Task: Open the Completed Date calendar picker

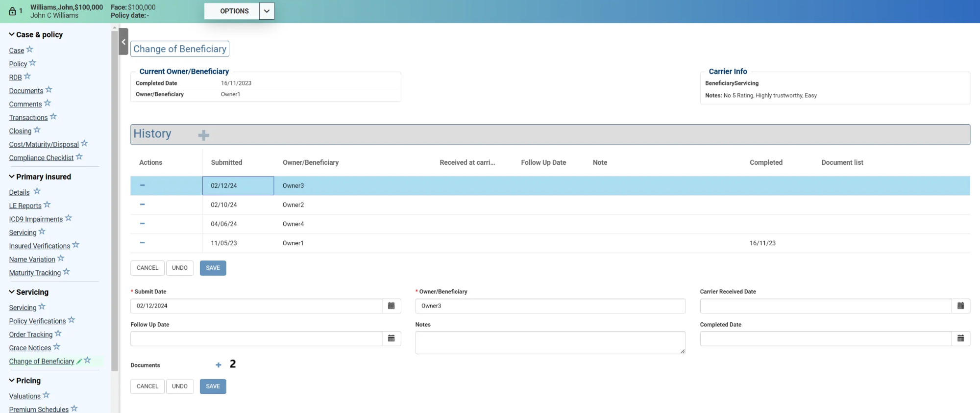Action: (960, 338)
